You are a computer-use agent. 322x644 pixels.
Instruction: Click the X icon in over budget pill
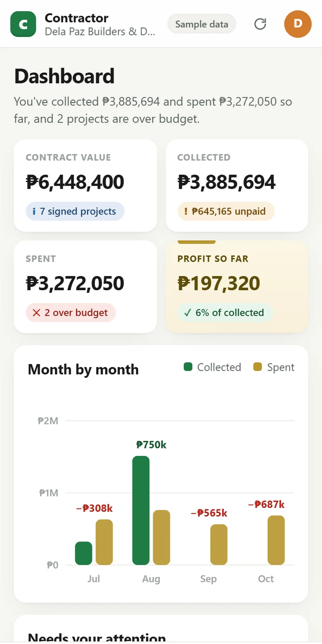pos(36,313)
